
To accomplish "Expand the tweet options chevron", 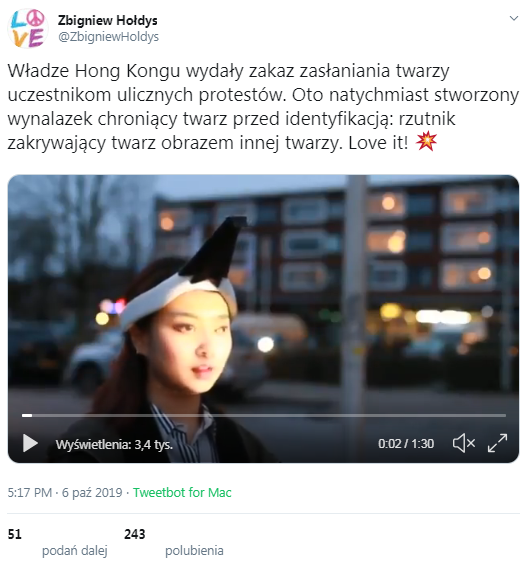I will (x=514, y=18).
